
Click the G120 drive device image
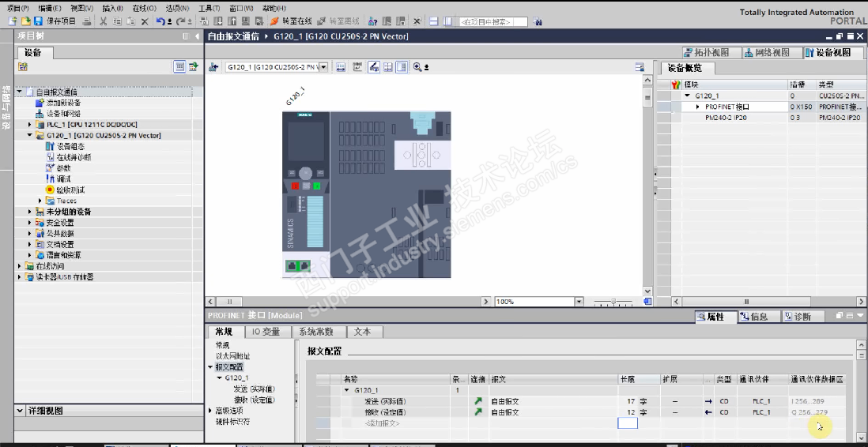(367, 194)
